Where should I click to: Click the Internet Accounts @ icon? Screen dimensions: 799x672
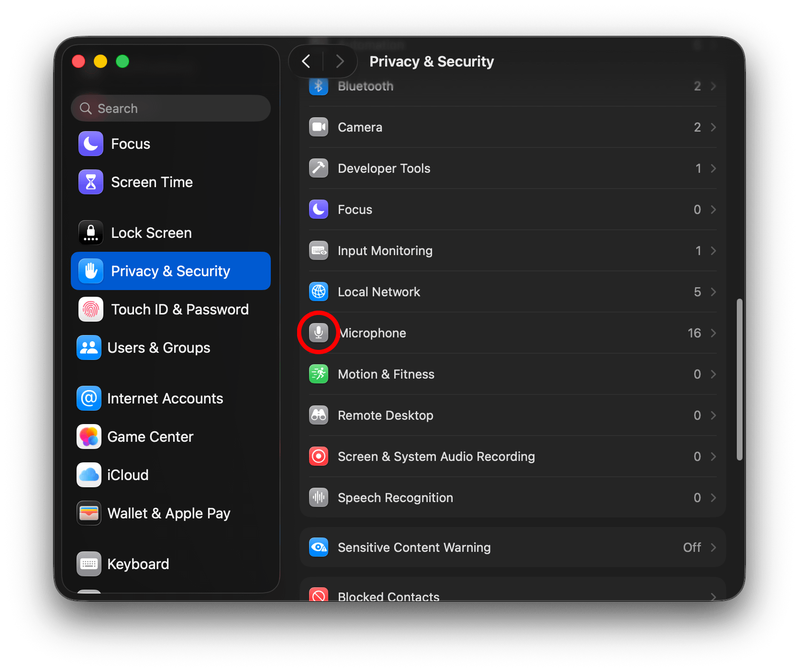89,398
